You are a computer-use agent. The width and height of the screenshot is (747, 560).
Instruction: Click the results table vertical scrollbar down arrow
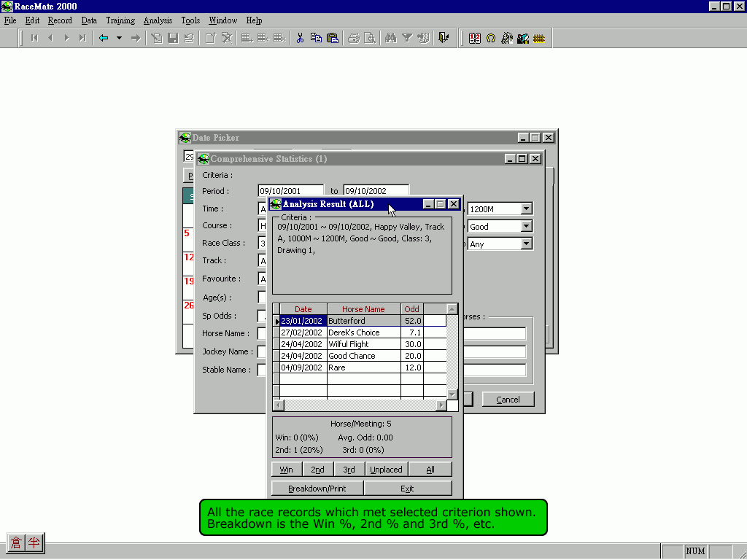[x=452, y=394]
